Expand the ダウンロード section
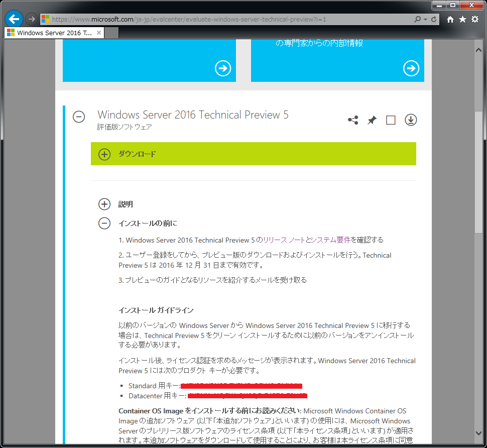This screenshot has width=487, height=448. 104,154
